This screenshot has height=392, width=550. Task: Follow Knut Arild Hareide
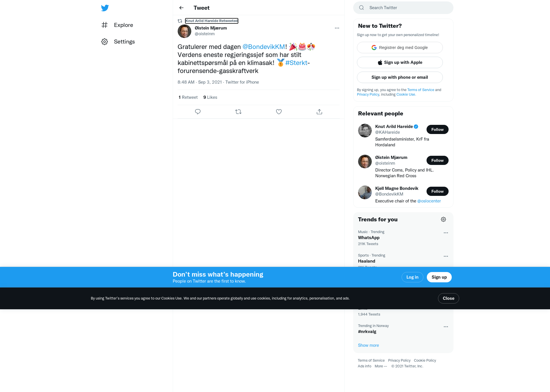437,129
